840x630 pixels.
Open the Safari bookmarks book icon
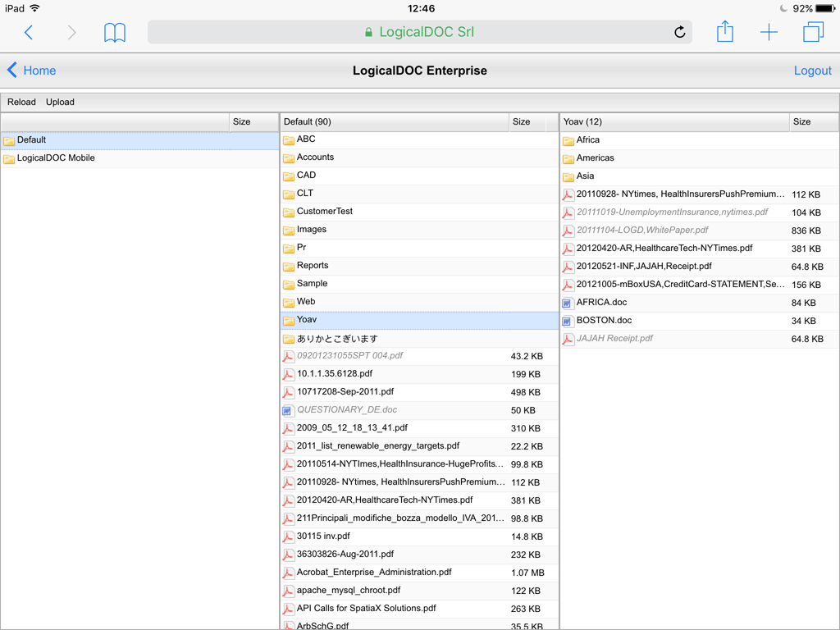coord(115,33)
